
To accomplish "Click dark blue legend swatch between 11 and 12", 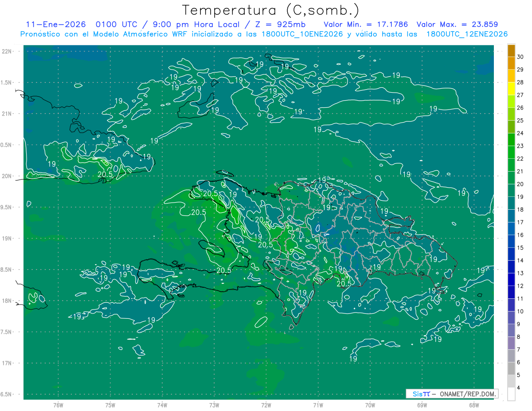I will pyautogui.click(x=511, y=293).
